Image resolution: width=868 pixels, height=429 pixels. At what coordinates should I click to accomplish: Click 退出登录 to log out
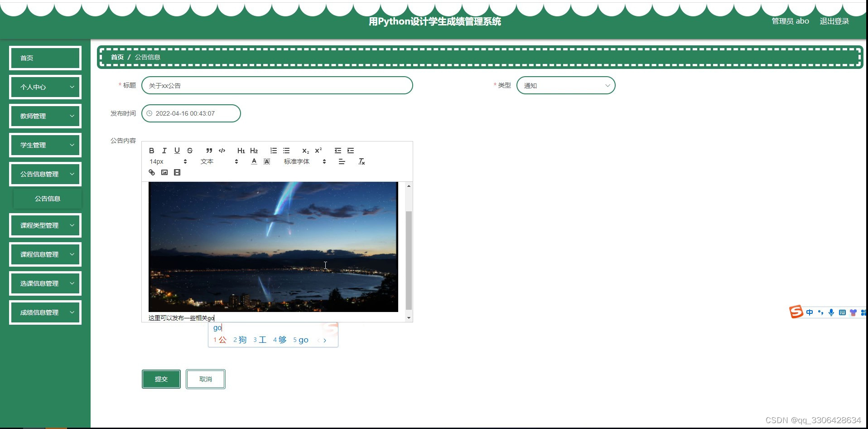click(x=834, y=21)
